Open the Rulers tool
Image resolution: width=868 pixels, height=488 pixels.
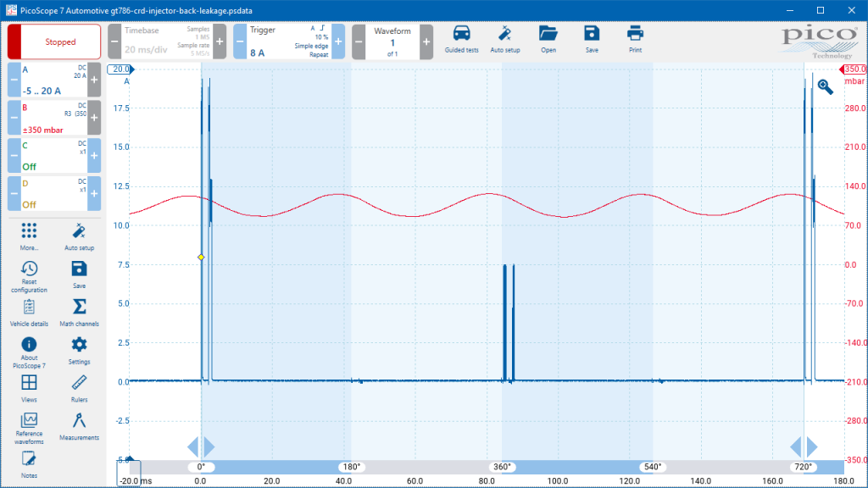(79, 388)
